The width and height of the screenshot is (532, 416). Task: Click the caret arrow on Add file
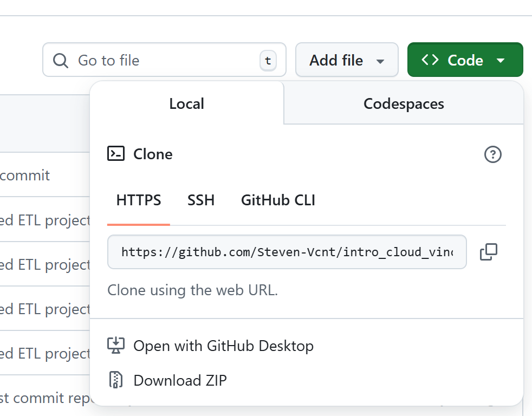pyautogui.click(x=380, y=61)
